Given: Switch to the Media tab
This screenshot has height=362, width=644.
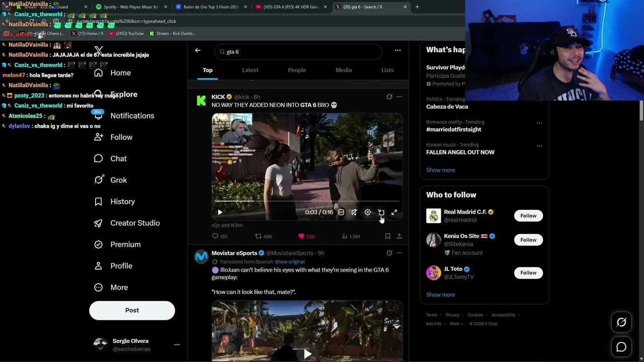Looking at the screenshot, I should [344, 70].
